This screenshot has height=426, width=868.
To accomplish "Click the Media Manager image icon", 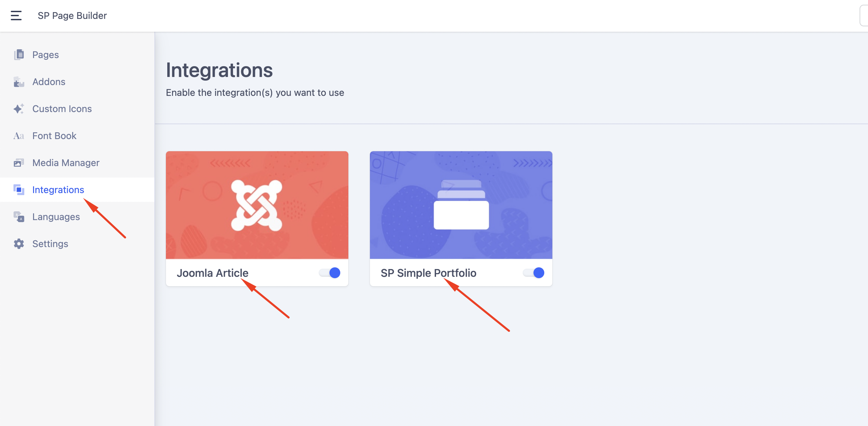I will click(x=19, y=163).
